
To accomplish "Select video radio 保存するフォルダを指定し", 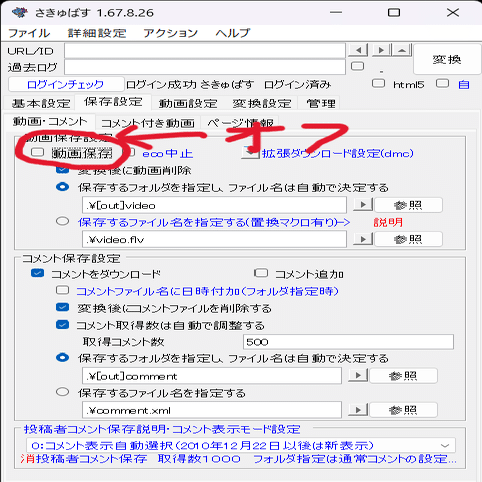I will tap(62, 187).
